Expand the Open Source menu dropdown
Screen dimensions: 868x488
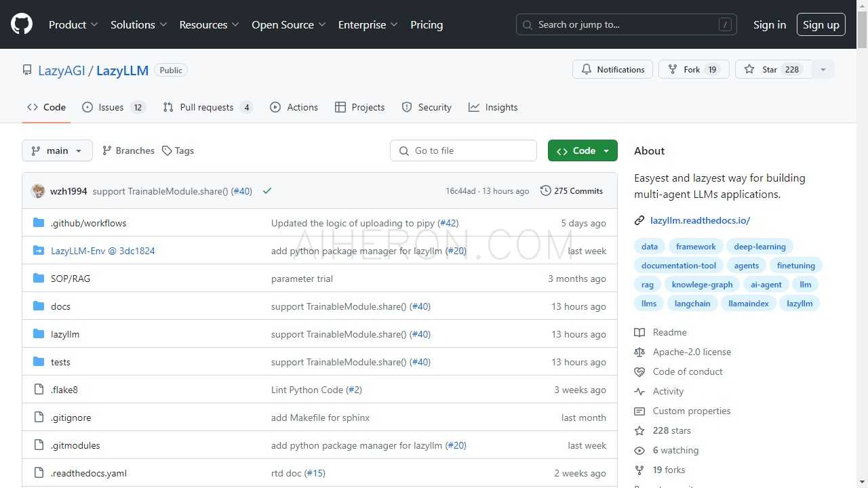[289, 24]
